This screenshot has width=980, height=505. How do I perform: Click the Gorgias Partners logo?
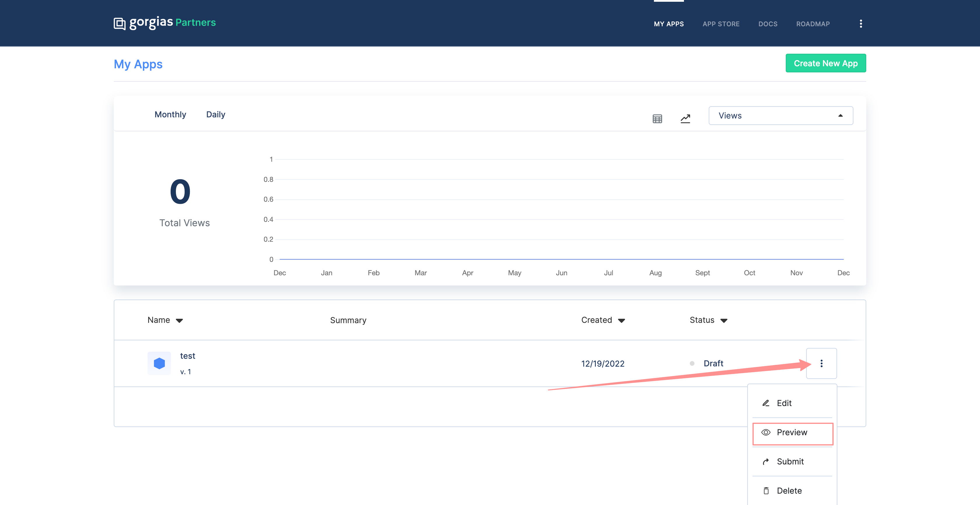[x=164, y=23]
